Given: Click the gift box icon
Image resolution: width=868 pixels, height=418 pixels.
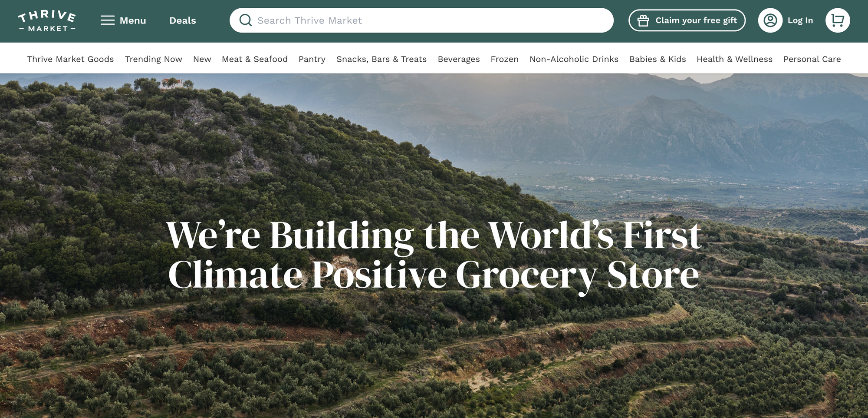Looking at the screenshot, I should click(643, 20).
